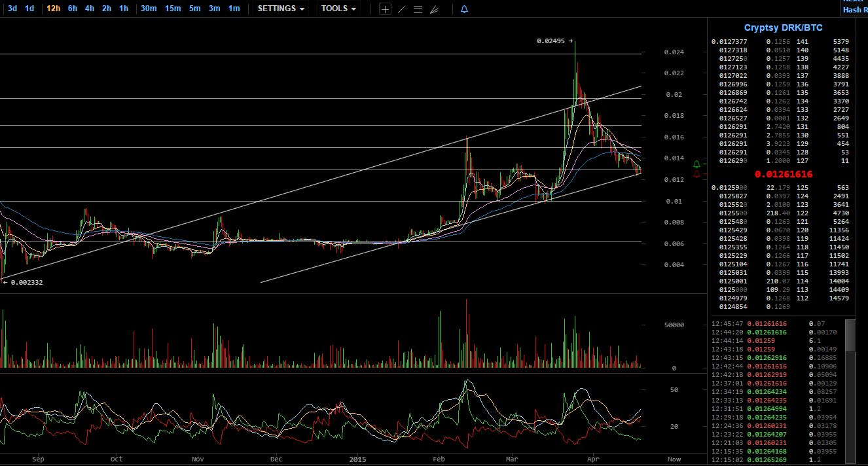Image resolution: width=868 pixels, height=466 pixels.
Task: Switch chart to 1h timeframe
Action: 124,9
